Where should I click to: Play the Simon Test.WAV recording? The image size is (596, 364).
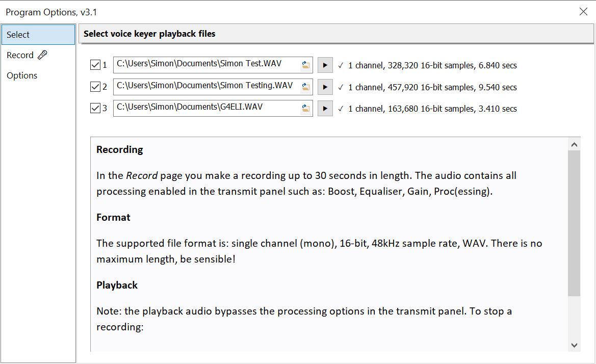325,65
